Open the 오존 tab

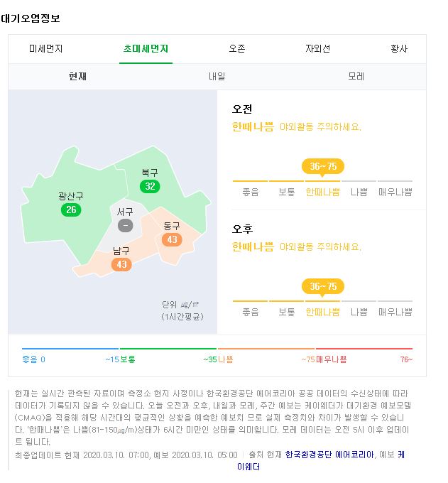237,49
